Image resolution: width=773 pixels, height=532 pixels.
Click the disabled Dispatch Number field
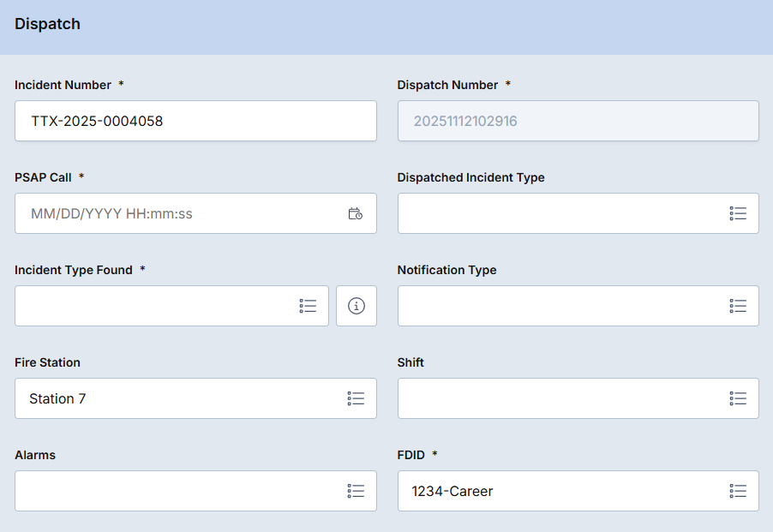(x=578, y=121)
